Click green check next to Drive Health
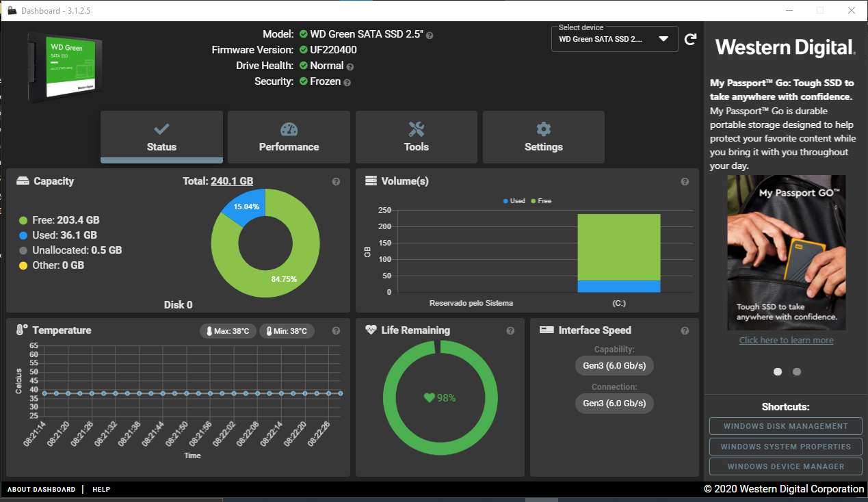 coord(303,65)
